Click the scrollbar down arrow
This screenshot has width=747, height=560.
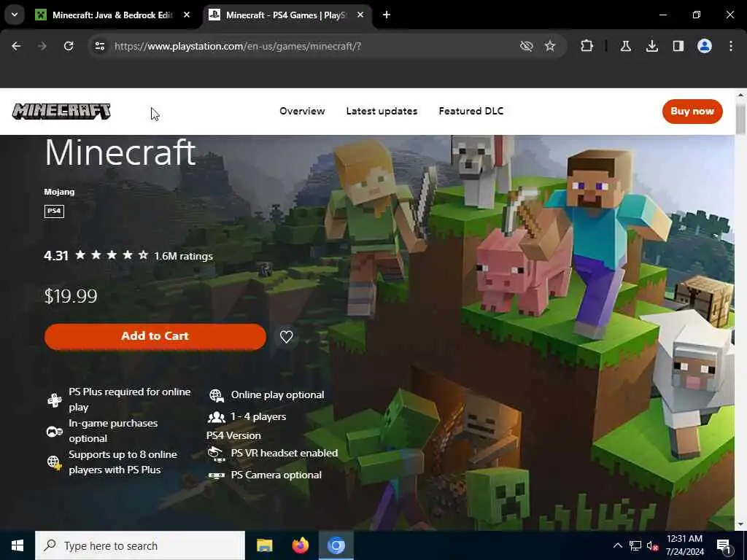[740, 525]
